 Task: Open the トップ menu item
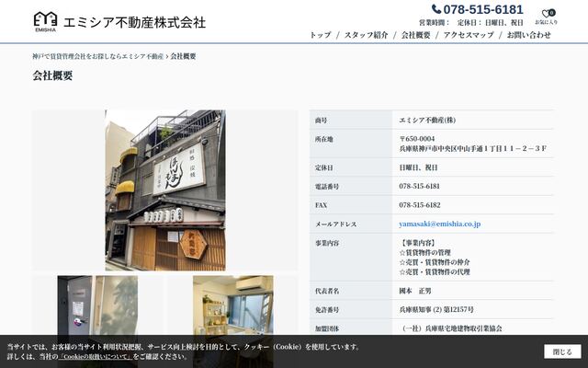[321, 35]
